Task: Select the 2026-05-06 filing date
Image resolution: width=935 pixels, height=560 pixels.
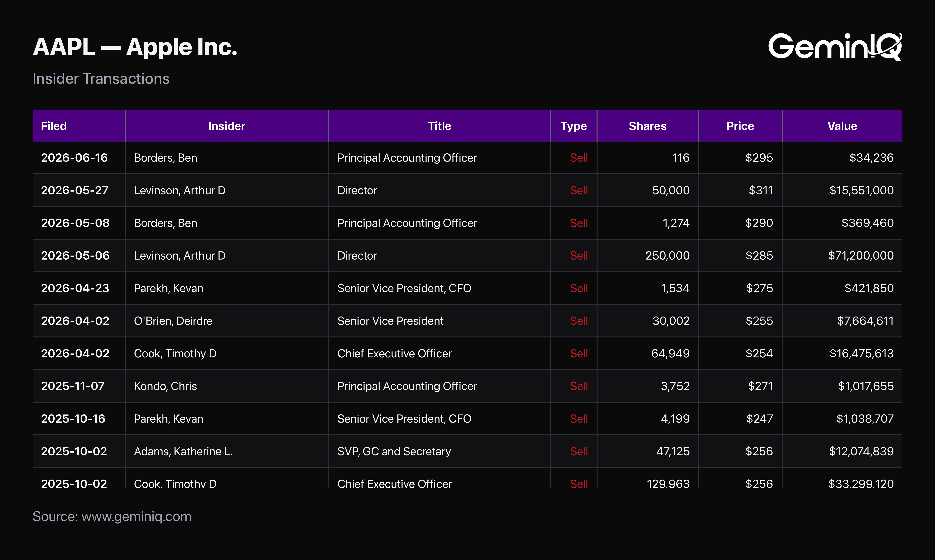Action: pos(75,255)
